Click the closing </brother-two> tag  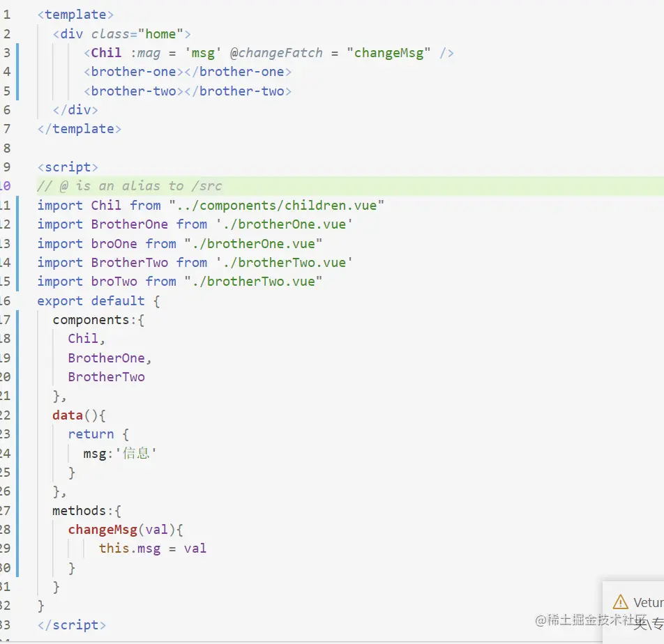pos(238,91)
